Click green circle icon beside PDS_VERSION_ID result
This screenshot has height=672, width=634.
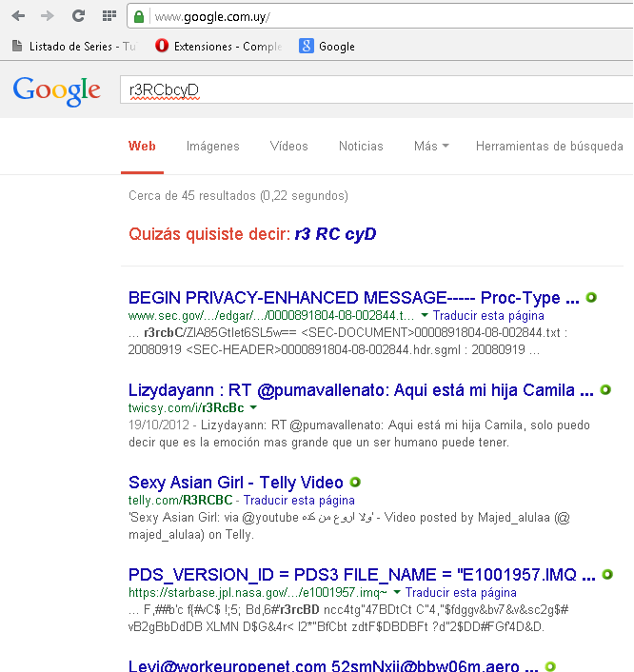tap(607, 574)
